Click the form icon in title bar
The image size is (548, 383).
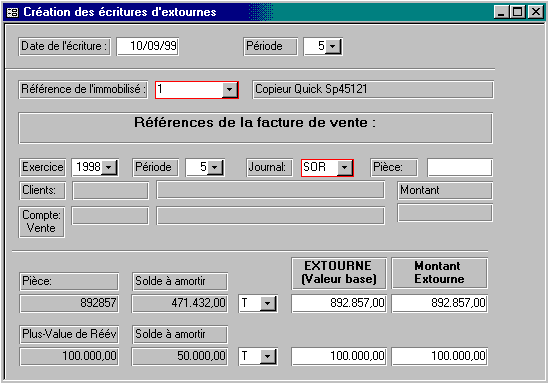click(13, 12)
